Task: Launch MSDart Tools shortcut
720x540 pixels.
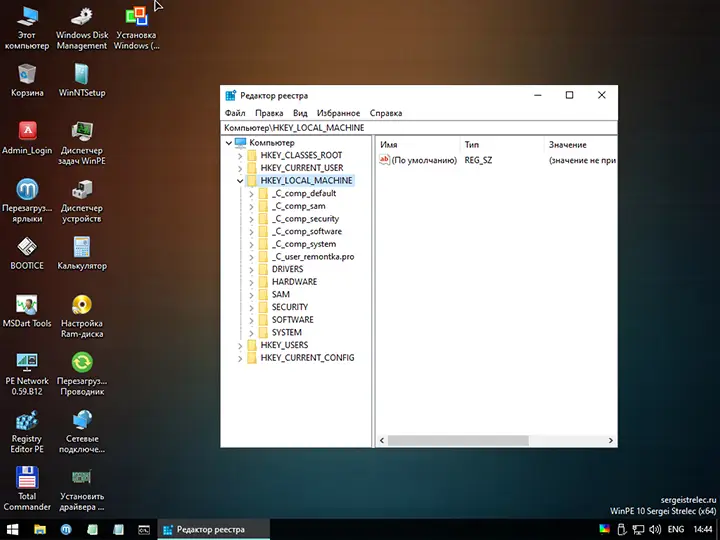Action: tap(27, 311)
